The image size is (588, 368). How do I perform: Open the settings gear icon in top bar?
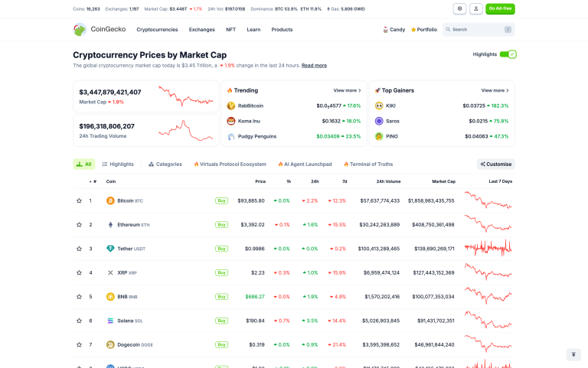click(459, 8)
